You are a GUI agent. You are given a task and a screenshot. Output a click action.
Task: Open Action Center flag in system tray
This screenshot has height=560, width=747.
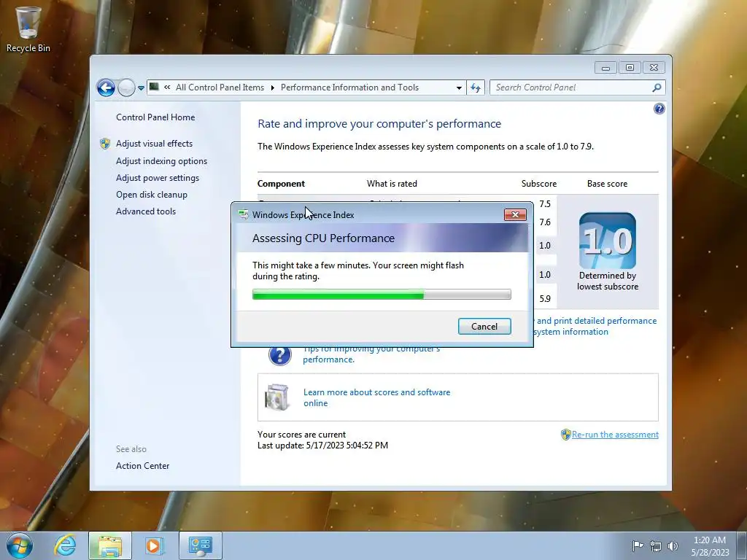(x=637, y=545)
